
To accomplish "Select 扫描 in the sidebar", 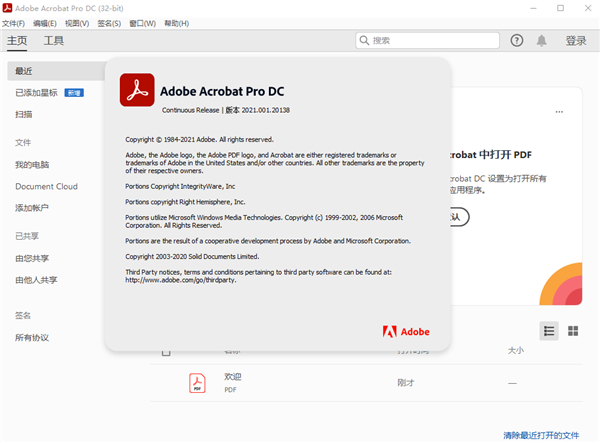I will [x=24, y=114].
